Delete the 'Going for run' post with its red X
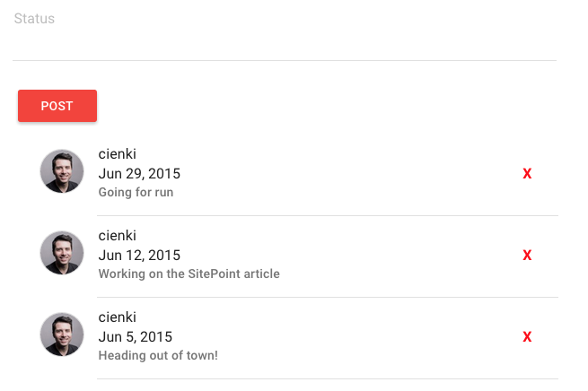Image resolution: width=588 pixels, height=391 pixels. (527, 174)
